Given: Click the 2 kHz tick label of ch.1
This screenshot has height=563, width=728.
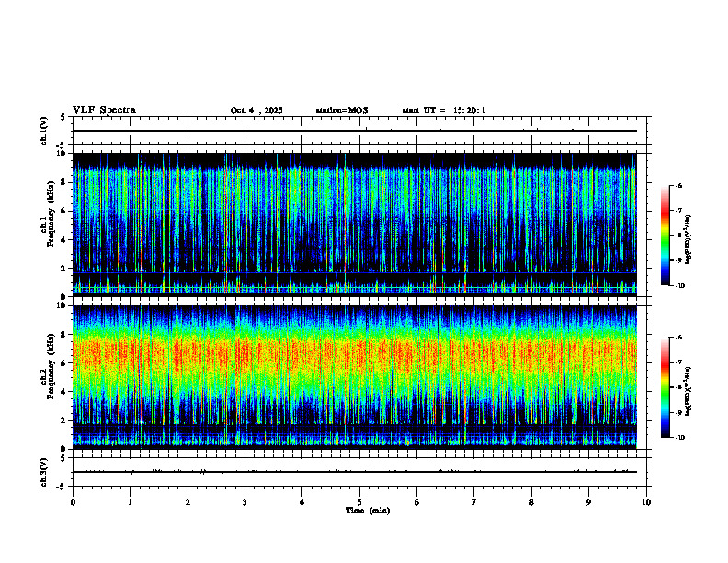Looking at the screenshot, I should [63, 268].
